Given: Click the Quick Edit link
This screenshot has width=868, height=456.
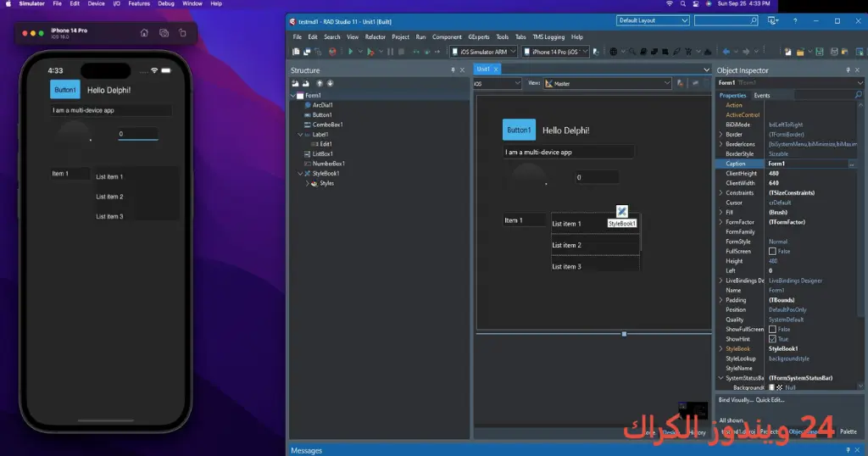Looking at the screenshot, I should [x=770, y=399].
